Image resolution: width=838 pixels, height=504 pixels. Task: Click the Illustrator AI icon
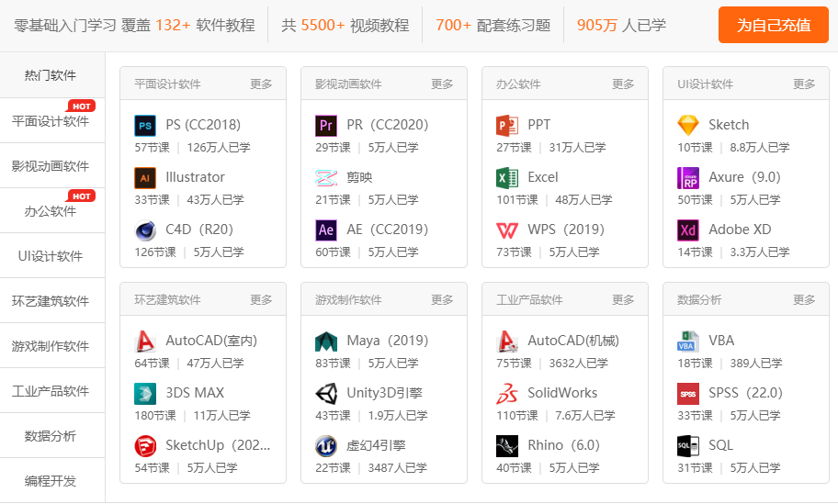[x=145, y=178]
